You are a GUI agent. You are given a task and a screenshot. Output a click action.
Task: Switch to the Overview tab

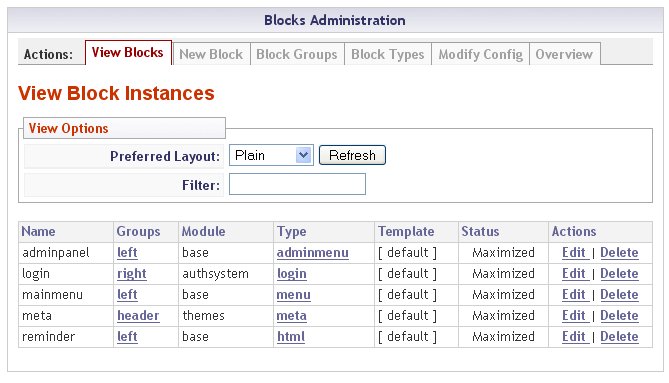(564, 54)
